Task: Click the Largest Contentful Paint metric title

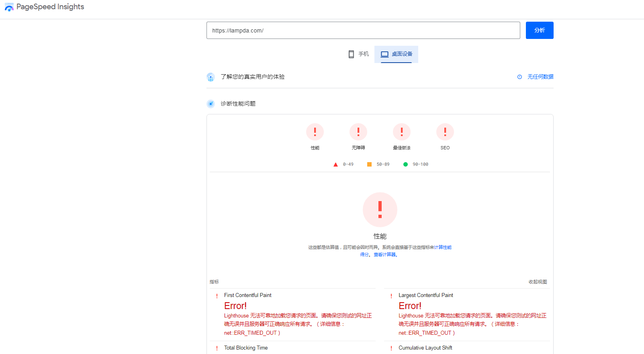Action: (425, 295)
